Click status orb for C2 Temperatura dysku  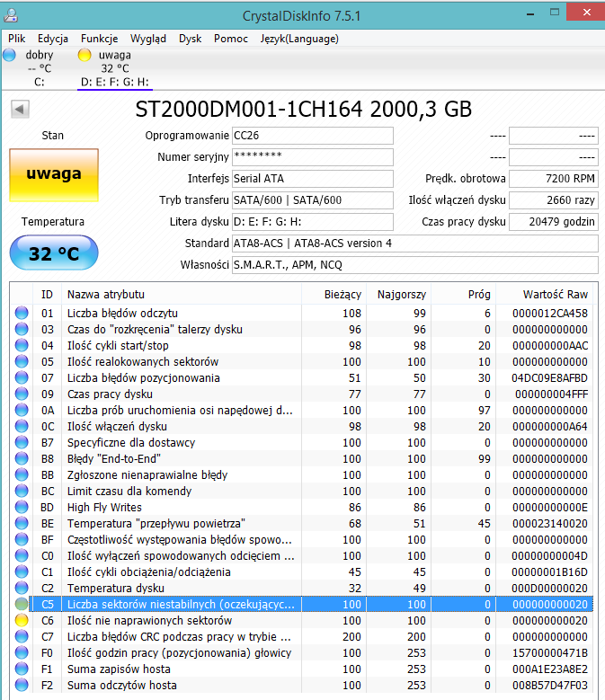(22, 588)
